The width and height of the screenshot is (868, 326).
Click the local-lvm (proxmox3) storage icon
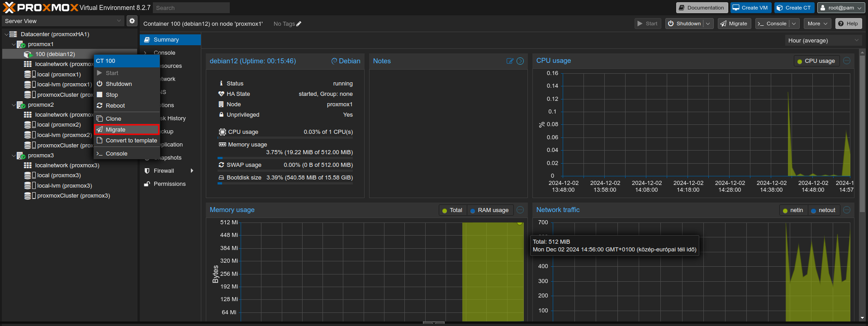tap(30, 186)
